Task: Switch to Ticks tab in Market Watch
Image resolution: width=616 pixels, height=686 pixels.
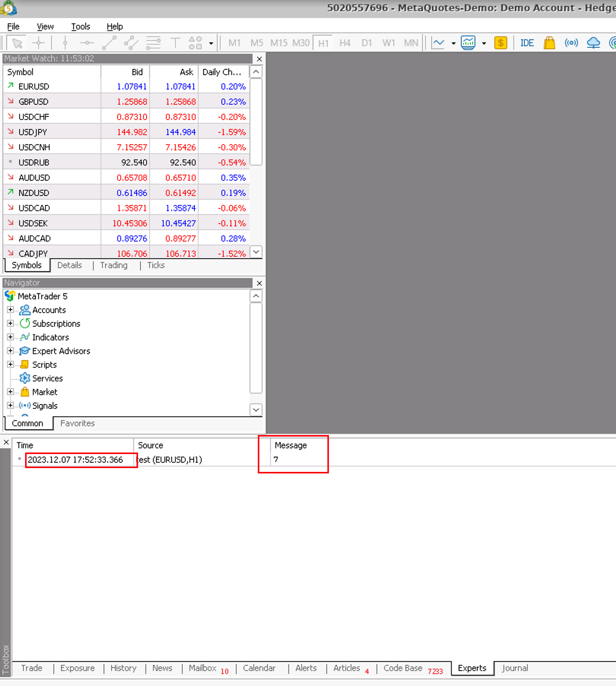Action: click(156, 265)
